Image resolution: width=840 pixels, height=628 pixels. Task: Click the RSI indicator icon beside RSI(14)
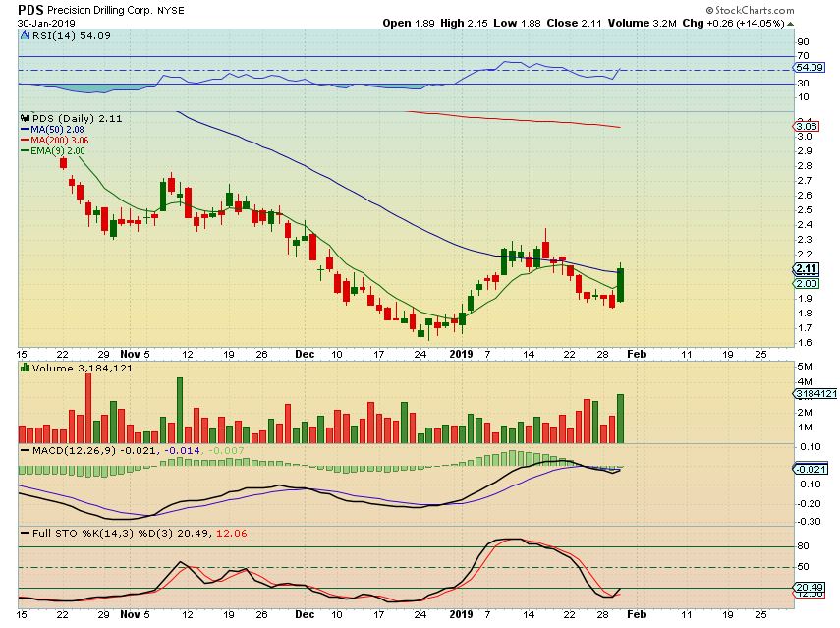[x=25, y=36]
